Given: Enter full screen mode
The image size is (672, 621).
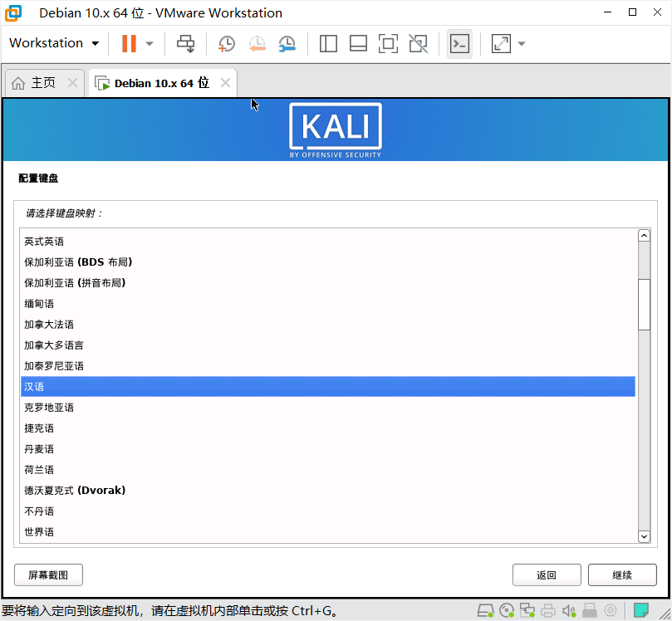Looking at the screenshot, I should tap(388, 43).
